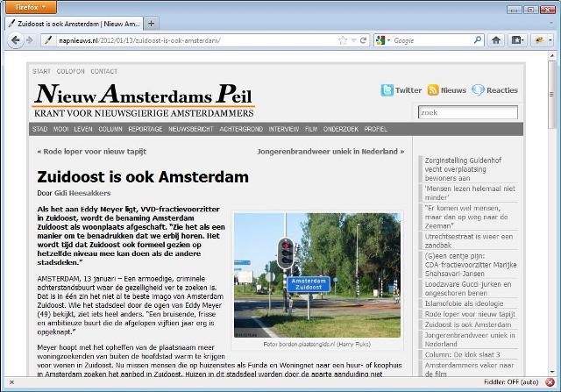Screen dimensions: 561x392
Task: Close the add-on bar with the x
Action: 11,382
